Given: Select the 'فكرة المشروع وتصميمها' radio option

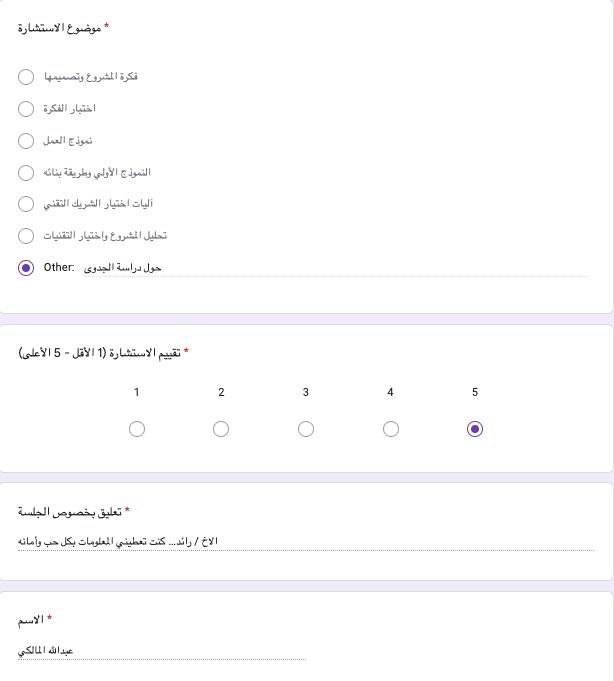Looking at the screenshot, I should (27, 77).
